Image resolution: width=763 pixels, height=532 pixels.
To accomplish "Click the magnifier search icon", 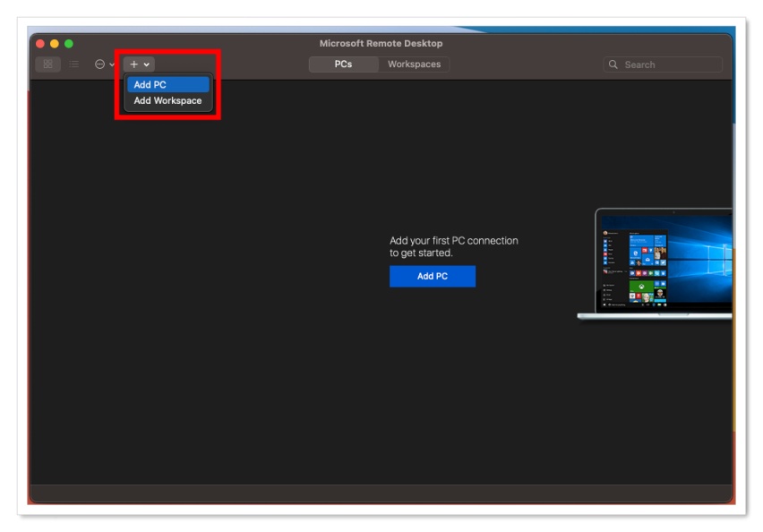I will coord(613,64).
